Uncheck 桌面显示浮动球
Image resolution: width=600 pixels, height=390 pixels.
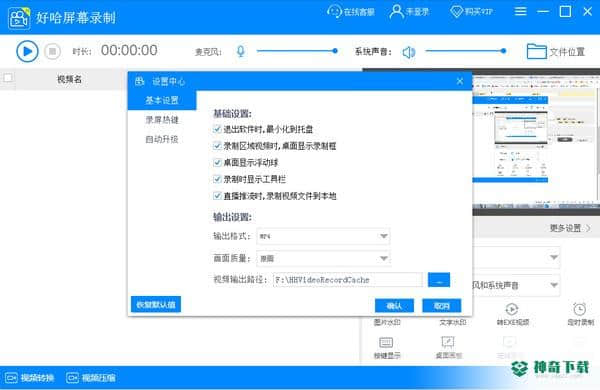217,163
